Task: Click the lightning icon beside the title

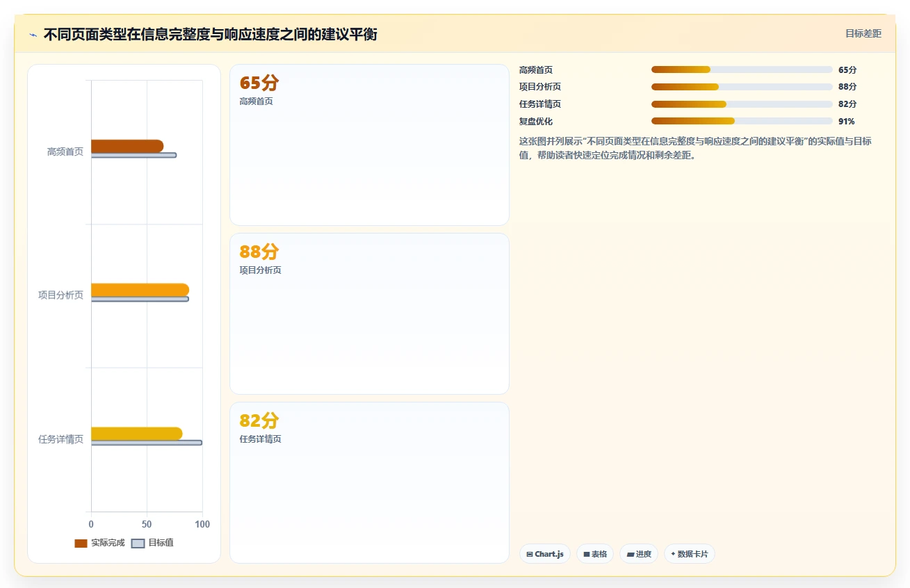Action: [x=33, y=35]
